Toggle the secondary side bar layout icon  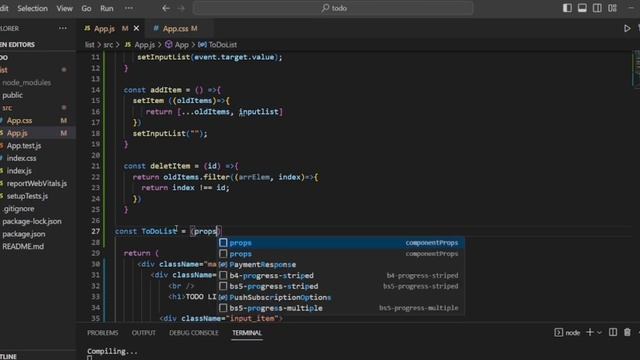(x=597, y=8)
